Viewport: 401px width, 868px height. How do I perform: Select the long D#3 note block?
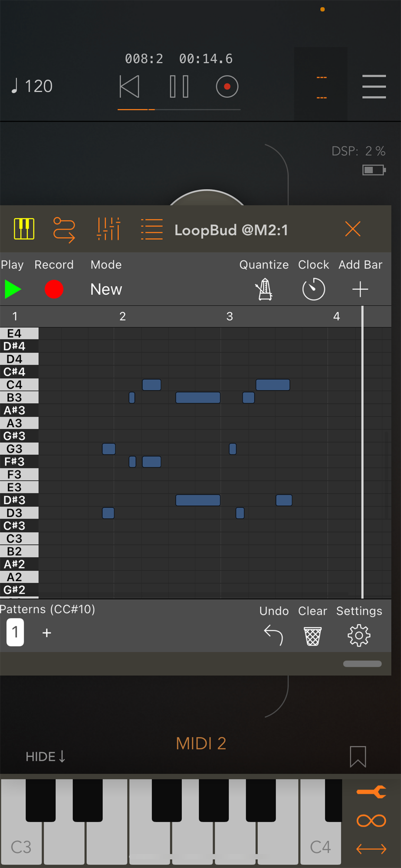click(198, 500)
